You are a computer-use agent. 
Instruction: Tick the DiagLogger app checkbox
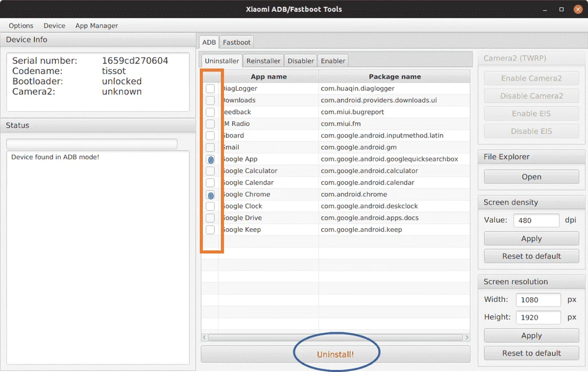211,89
